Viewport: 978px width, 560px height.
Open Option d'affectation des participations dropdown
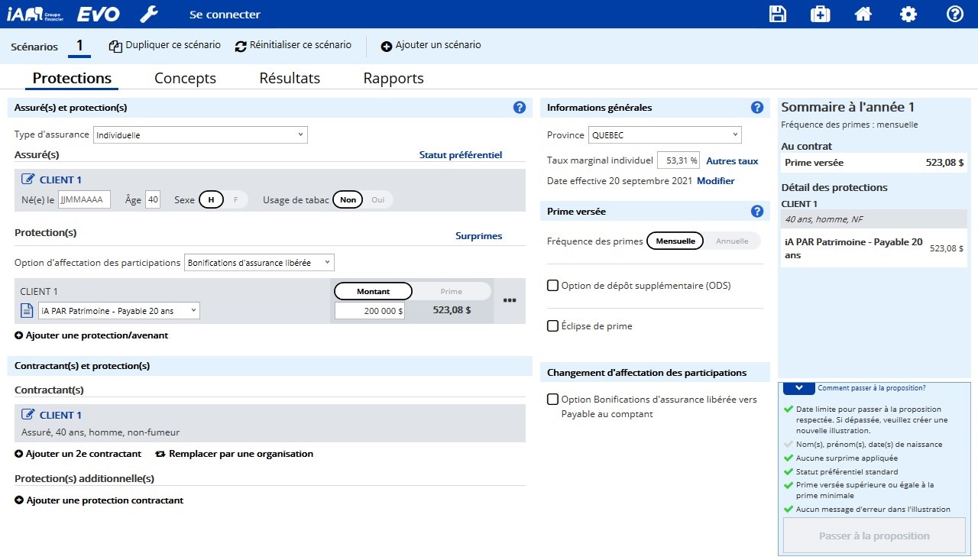click(x=259, y=263)
